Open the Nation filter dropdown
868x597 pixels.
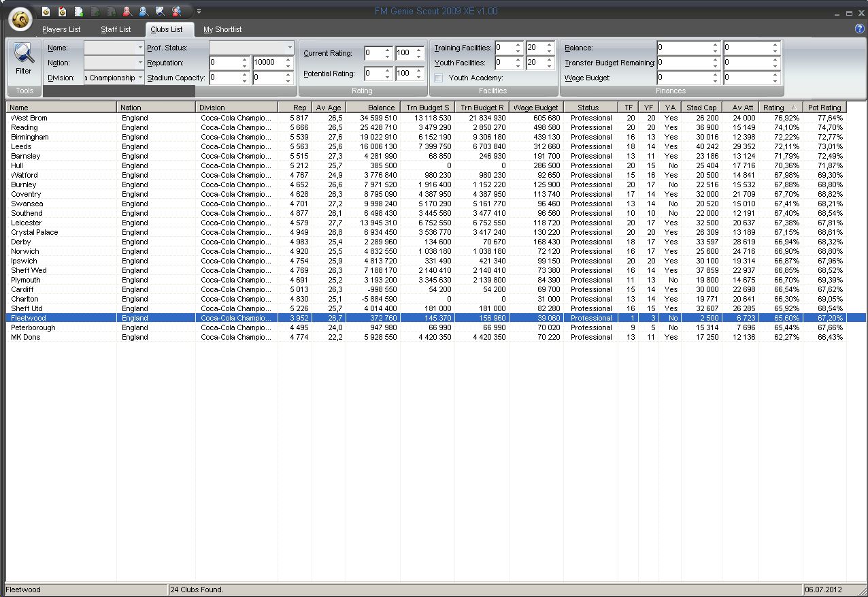click(x=140, y=63)
